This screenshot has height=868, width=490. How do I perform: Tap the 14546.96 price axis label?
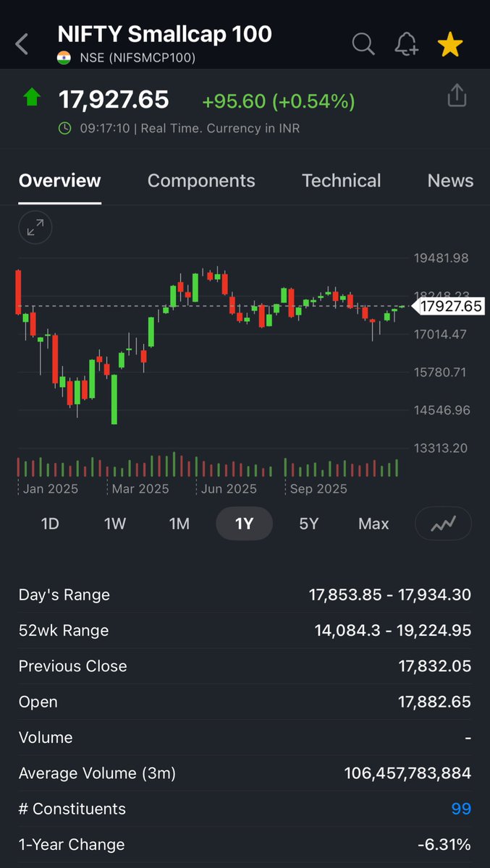442,410
